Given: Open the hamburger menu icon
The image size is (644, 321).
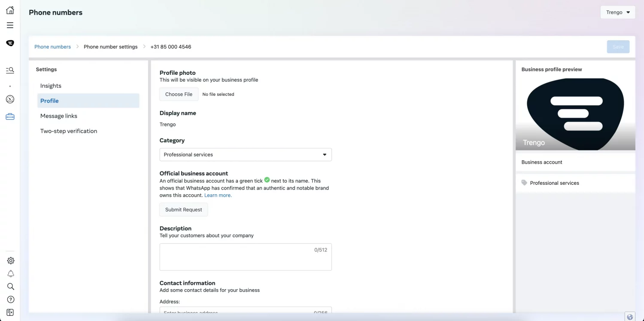Looking at the screenshot, I should click(x=10, y=25).
